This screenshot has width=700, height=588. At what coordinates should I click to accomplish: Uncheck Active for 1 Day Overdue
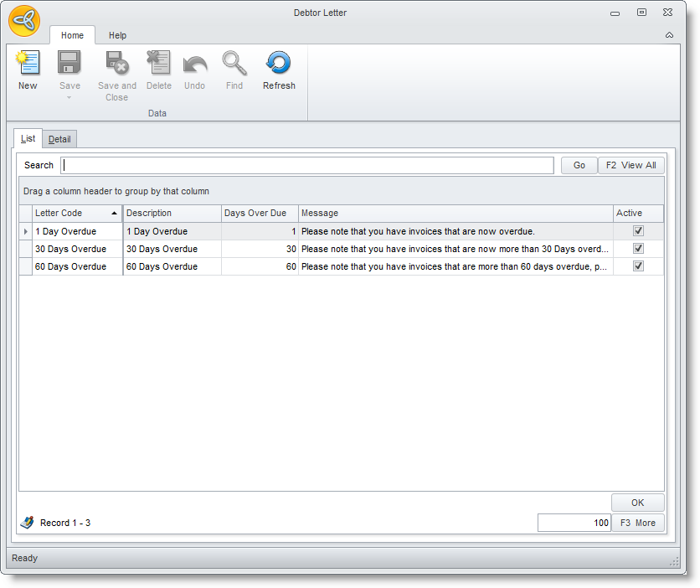pyautogui.click(x=638, y=231)
